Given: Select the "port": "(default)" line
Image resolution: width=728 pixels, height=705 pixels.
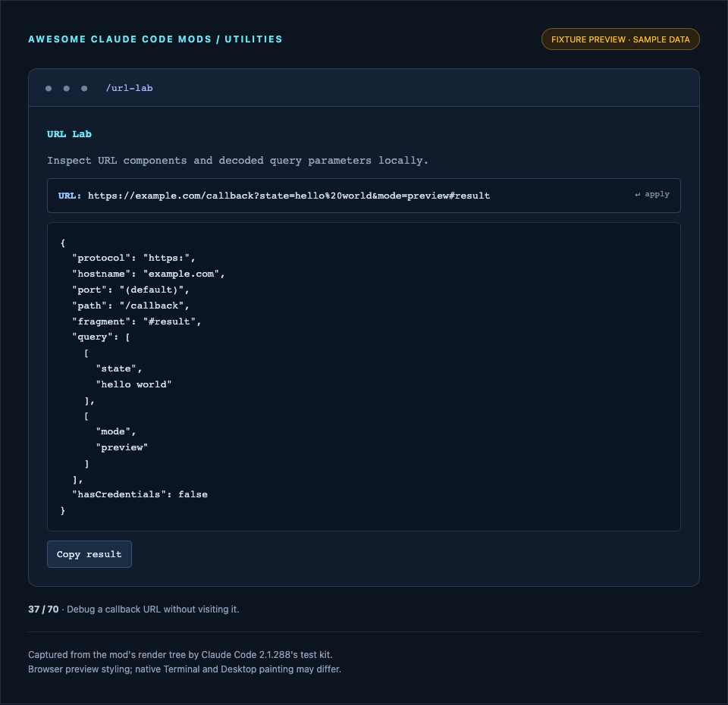Looking at the screenshot, I should (130, 290).
